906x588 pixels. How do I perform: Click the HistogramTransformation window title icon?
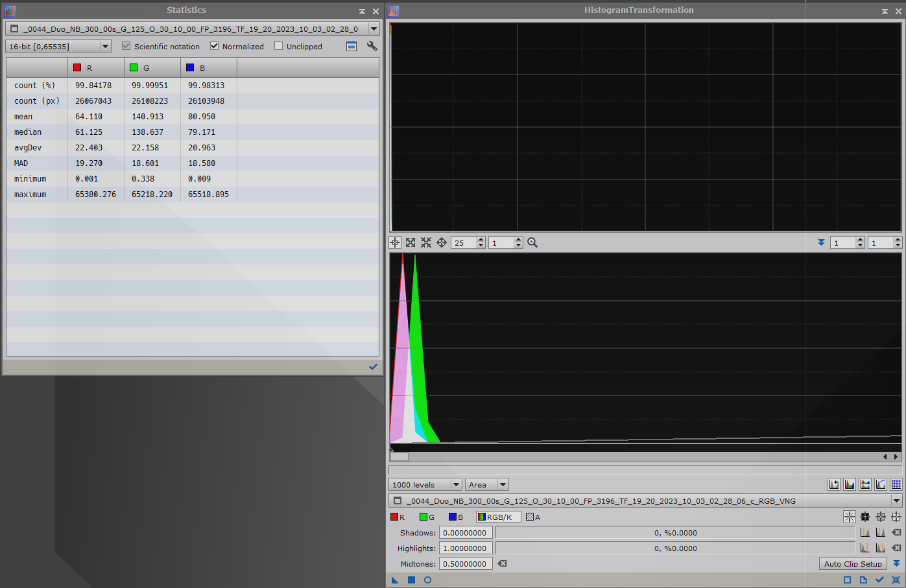pyautogui.click(x=393, y=10)
